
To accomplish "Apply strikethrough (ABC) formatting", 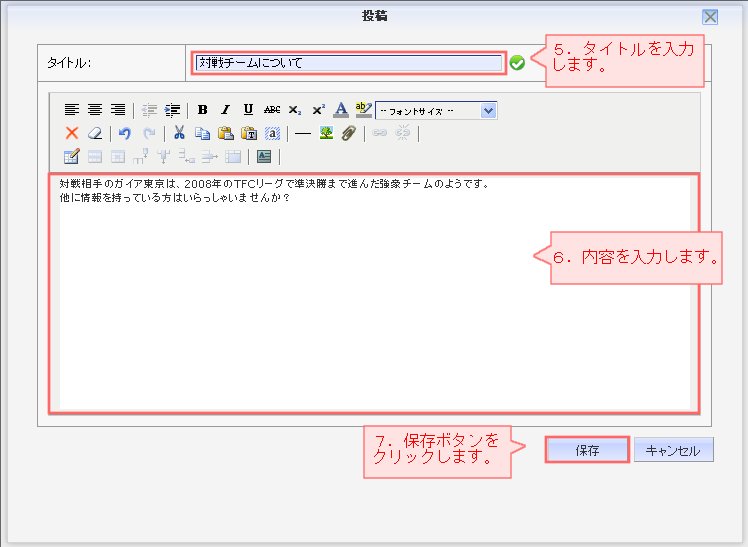I will pos(272,110).
